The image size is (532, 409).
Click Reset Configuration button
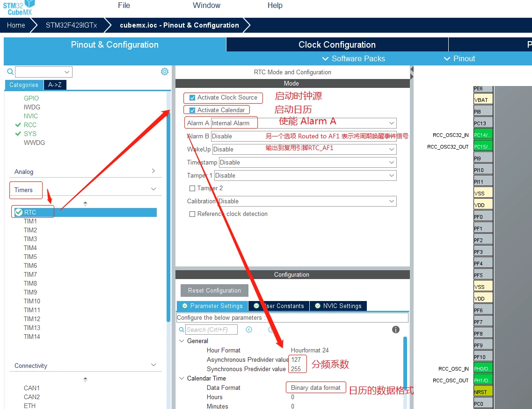214,290
